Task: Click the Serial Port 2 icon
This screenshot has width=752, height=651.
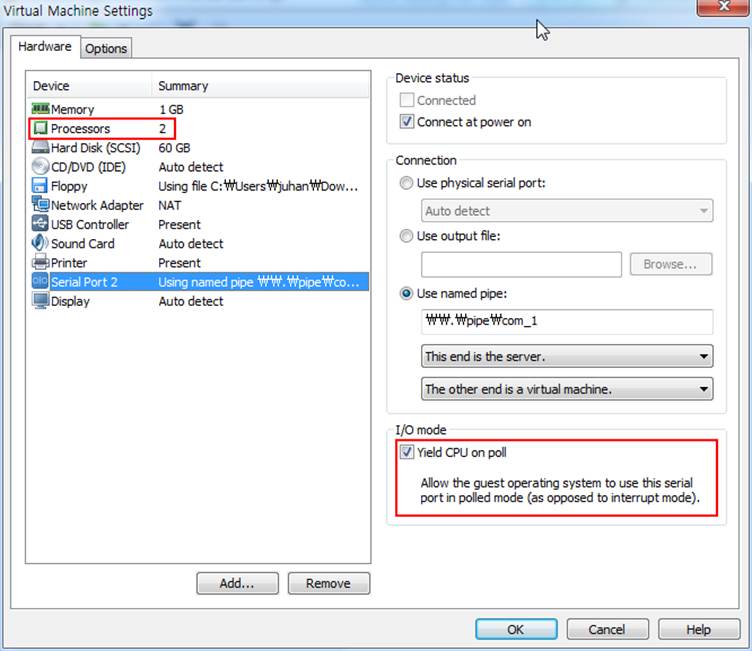Action: 40,281
